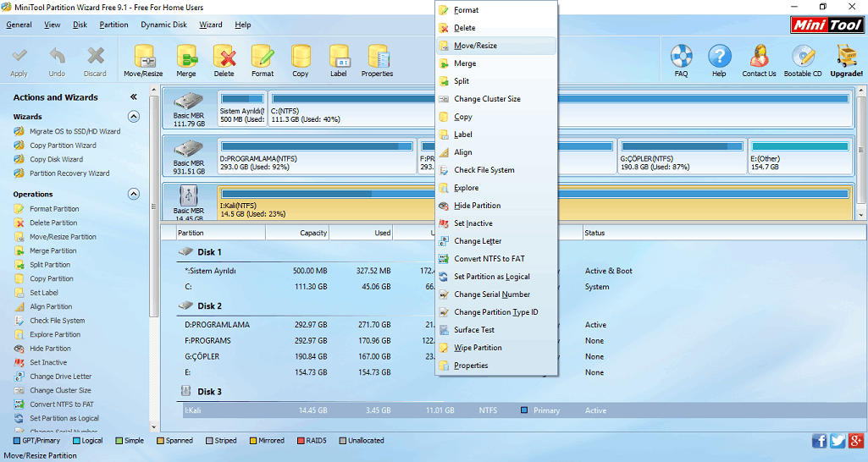Choose Change Serial Number in context menu

[x=496, y=294]
